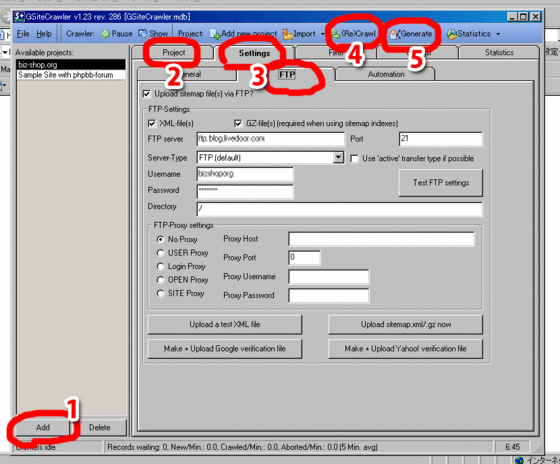Click Upload sitemap.xml/.gz now button
The width and height of the screenshot is (560, 464).
(x=405, y=324)
